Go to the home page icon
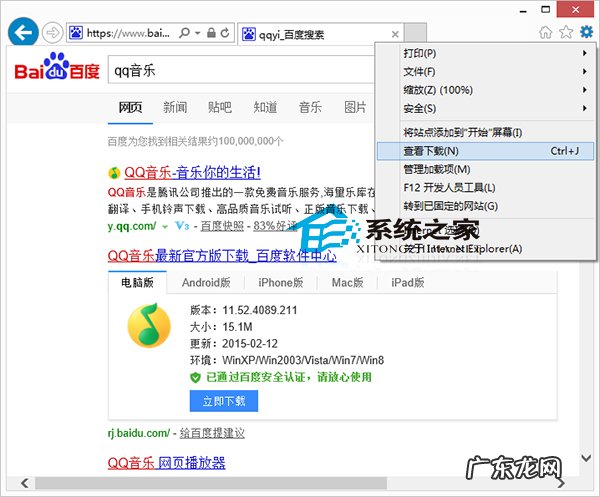This screenshot has height=497, width=600. [x=546, y=32]
